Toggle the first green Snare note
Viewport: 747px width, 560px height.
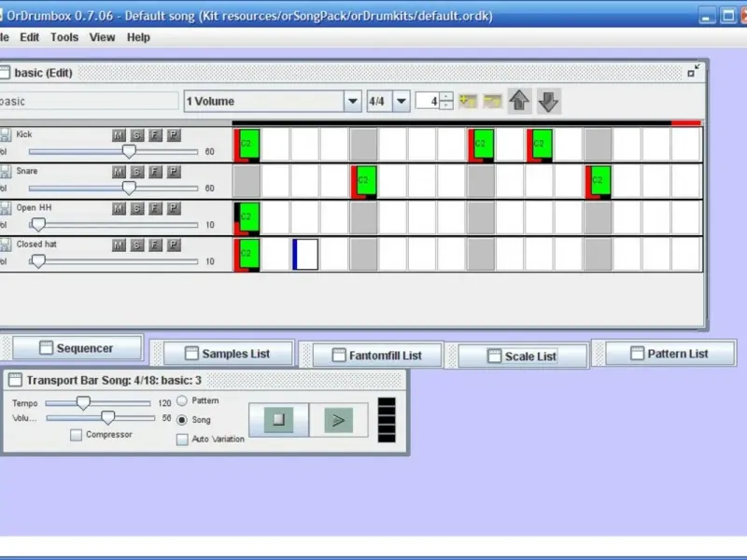[364, 181]
